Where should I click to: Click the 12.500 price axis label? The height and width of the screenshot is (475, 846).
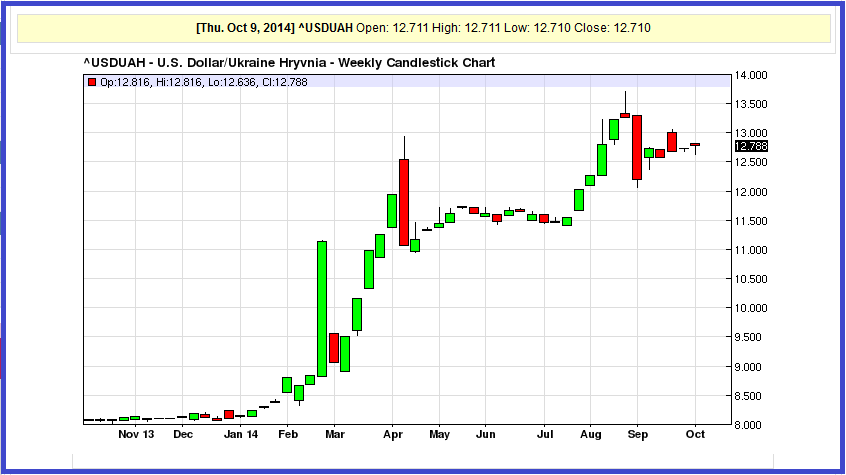751,162
